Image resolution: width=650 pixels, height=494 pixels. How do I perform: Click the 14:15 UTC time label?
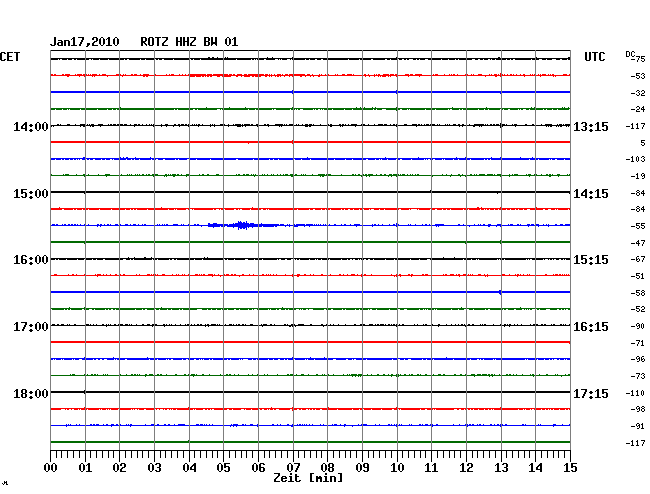[591, 194]
